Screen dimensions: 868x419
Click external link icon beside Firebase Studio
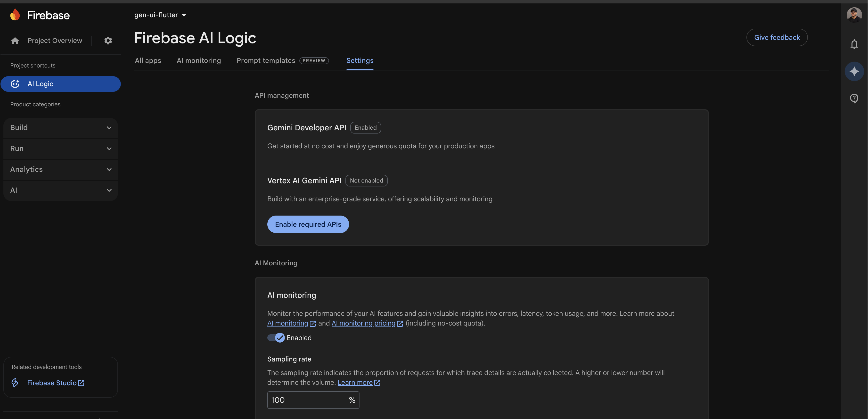(81, 383)
